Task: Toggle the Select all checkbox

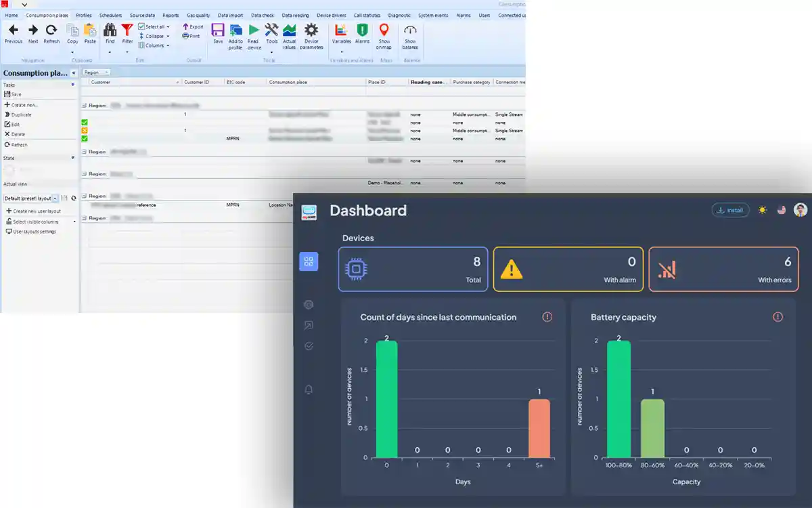Action: point(141,27)
